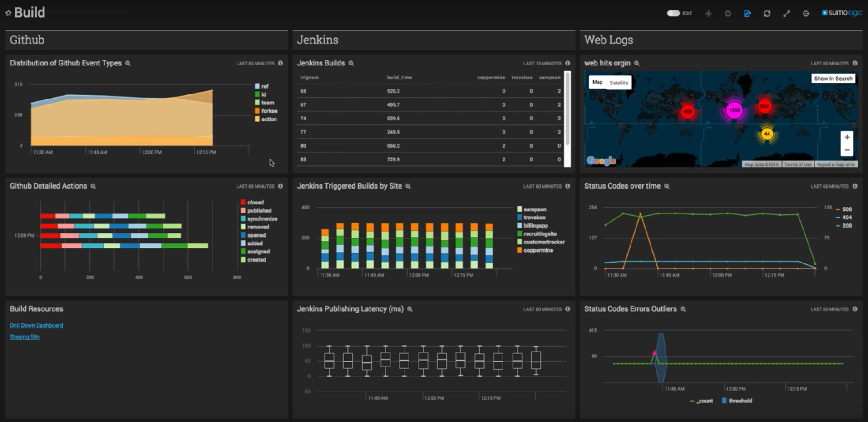This screenshot has height=422, width=868.
Task: Toggle the coppermine series in legend
Action: [x=535, y=250]
